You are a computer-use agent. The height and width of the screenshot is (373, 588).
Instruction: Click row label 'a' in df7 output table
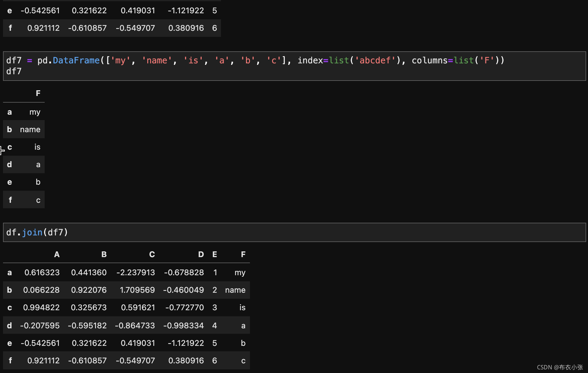tap(9, 112)
